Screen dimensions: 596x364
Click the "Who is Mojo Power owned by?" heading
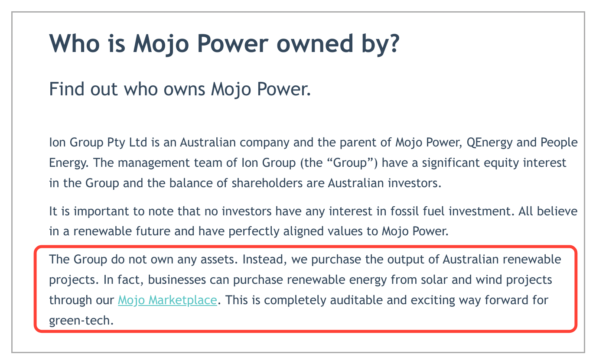click(224, 43)
